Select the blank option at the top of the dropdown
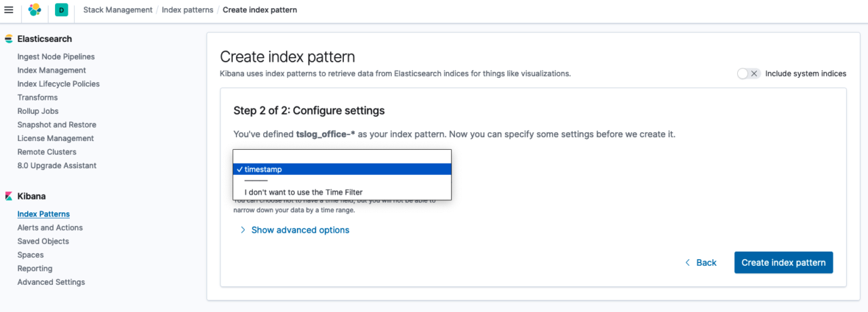This screenshot has width=868, height=312. click(x=342, y=157)
